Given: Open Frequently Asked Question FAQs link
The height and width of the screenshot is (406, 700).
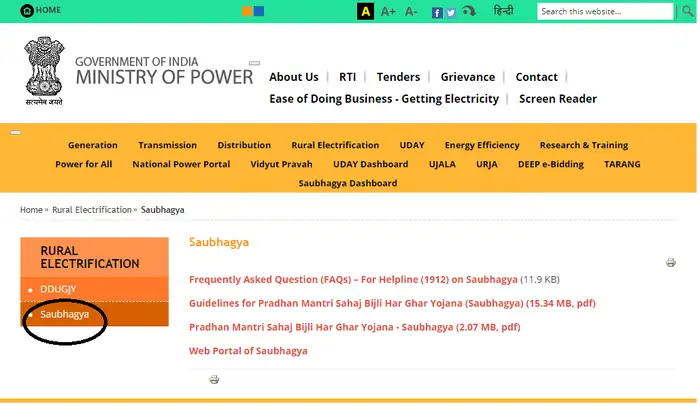Looking at the screenshot, I should 353,279.
